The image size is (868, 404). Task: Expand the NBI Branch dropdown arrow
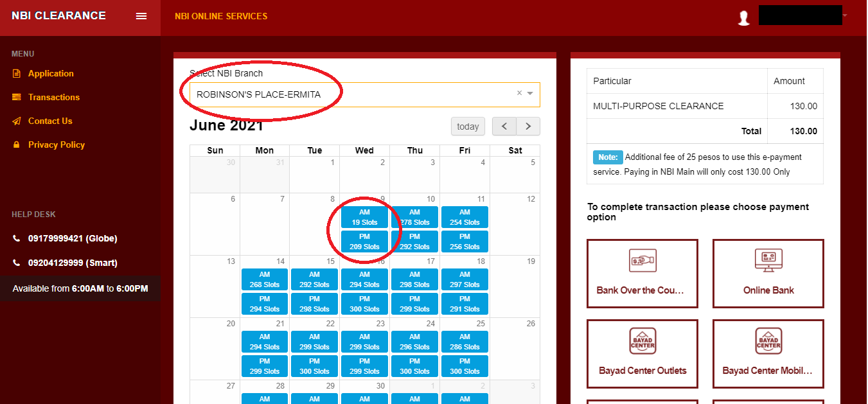[x=530, y=94]
